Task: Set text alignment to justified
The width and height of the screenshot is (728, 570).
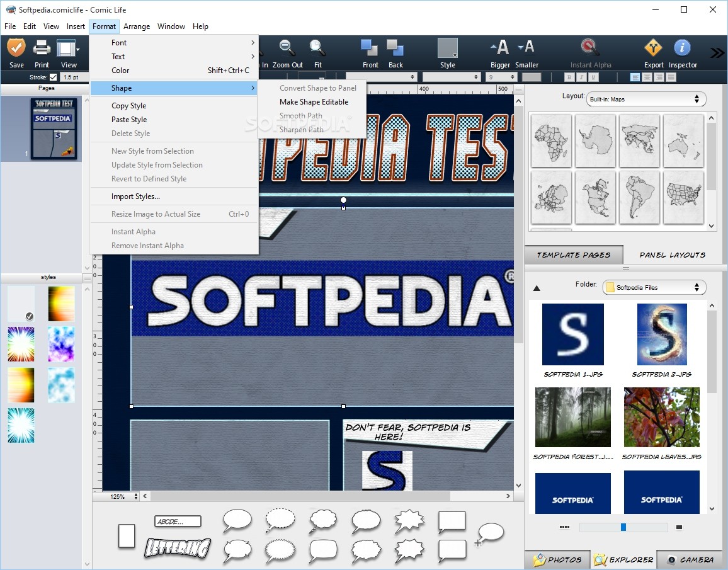Action: coord(671,77)
